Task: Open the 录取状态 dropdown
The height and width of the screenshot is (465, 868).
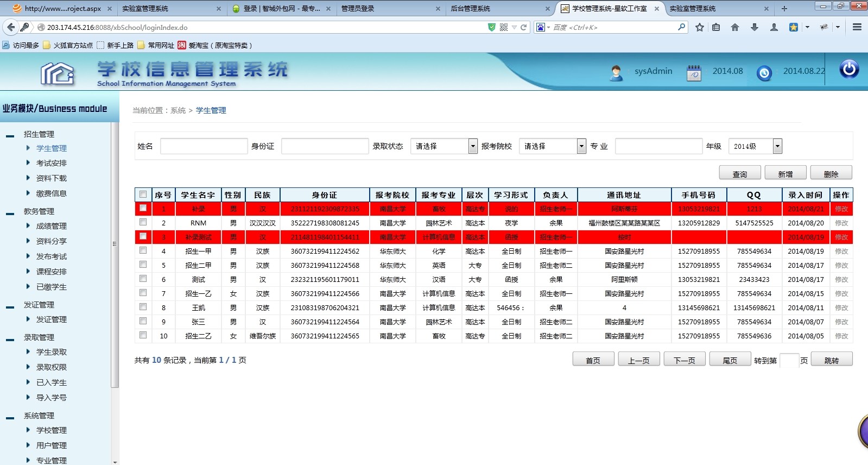Action: click(x=444, y=146)
